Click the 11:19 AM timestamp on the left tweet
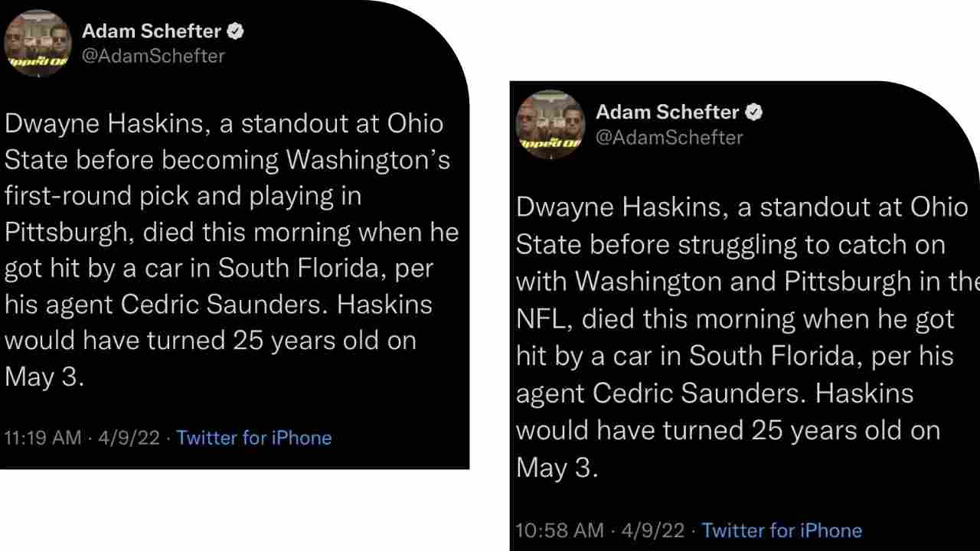The height and width of the screenshot is (551, 980). point(42,437)
